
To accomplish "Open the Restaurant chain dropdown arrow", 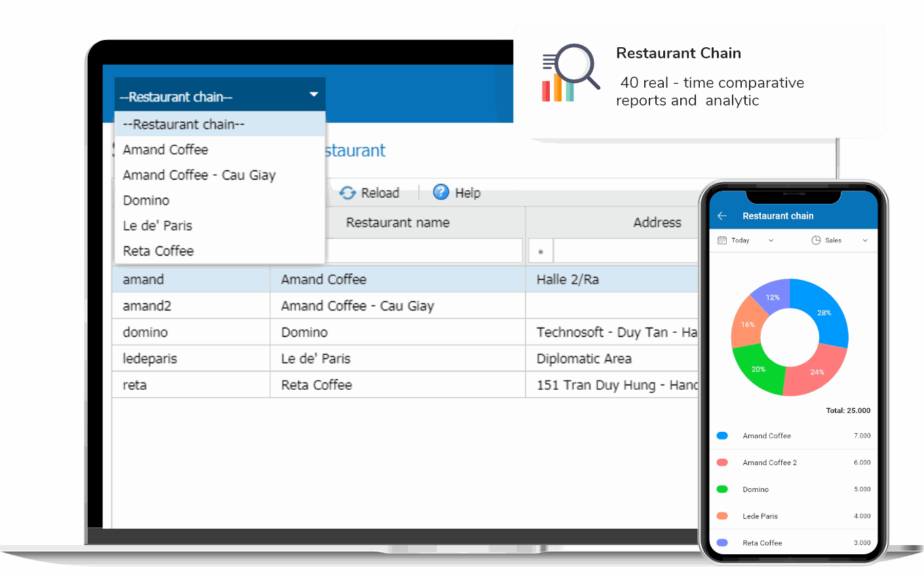I will click(313, 95).
